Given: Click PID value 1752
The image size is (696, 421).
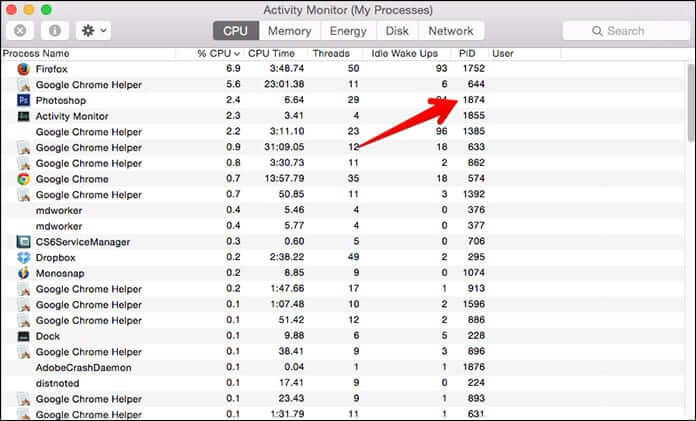Looking at the screenshot, I should (x=474, y=68).
